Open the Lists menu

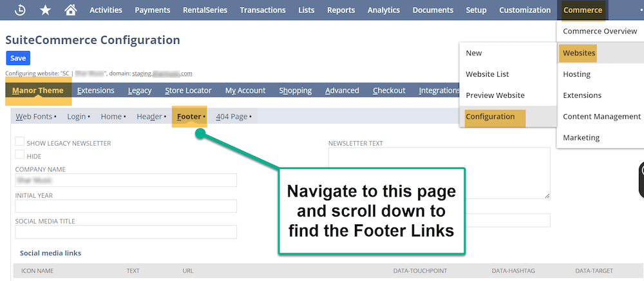(x=307, y=10)
